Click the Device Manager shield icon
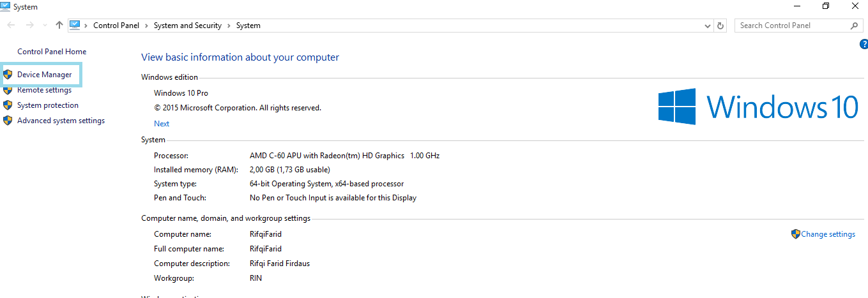This screenshot has width=868, height=298. point(8,75)
